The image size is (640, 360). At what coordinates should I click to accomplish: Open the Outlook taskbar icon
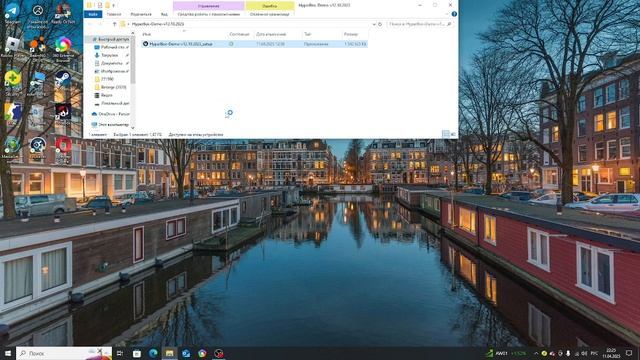click(x=186, y=353)
